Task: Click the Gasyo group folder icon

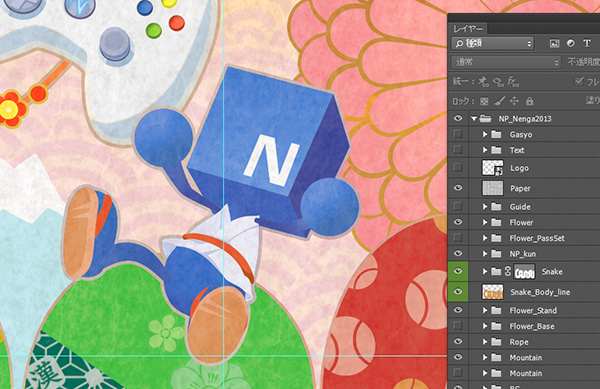Action: [496, 134]
